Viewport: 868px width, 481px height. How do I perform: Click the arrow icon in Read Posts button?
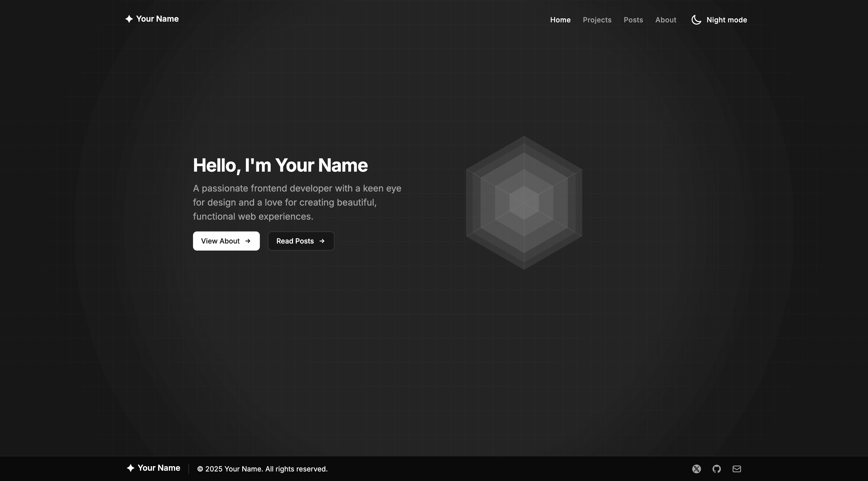tap(322, 241)
